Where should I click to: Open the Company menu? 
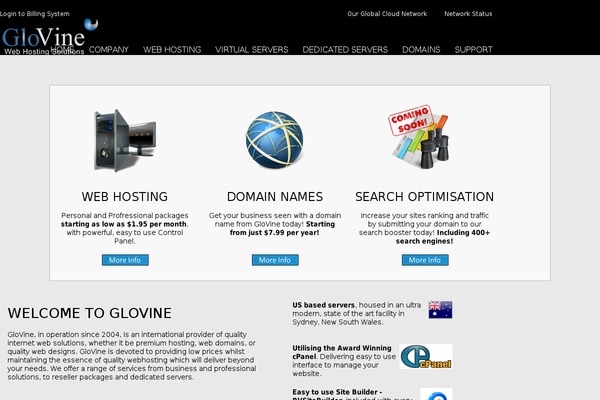pyautogui.click(x=109, y=50)
